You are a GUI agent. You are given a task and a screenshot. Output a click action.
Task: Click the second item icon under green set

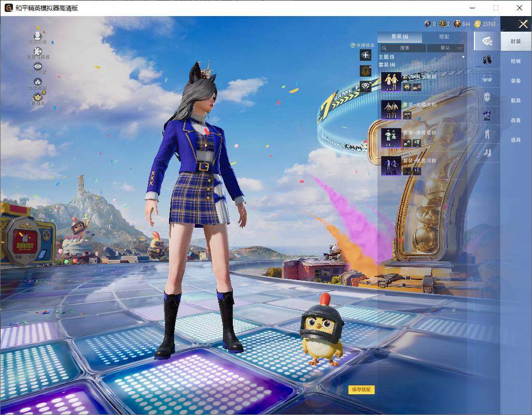coord(417,143)
